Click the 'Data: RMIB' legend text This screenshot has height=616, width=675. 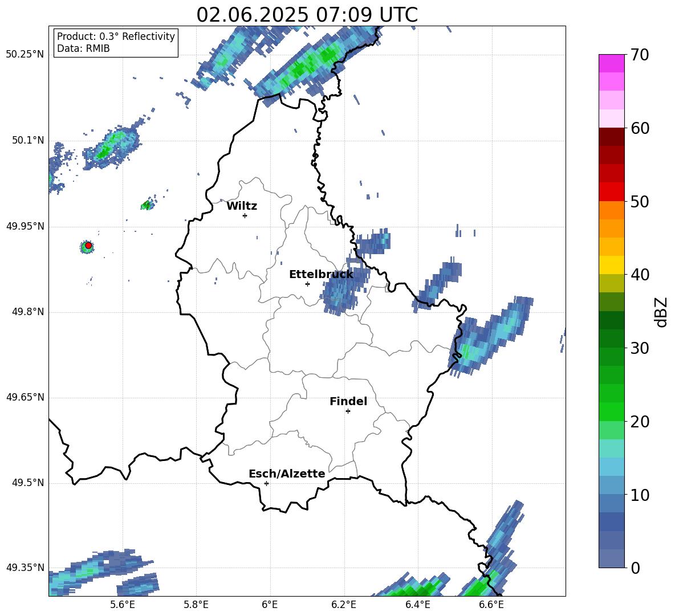point(83,48)
